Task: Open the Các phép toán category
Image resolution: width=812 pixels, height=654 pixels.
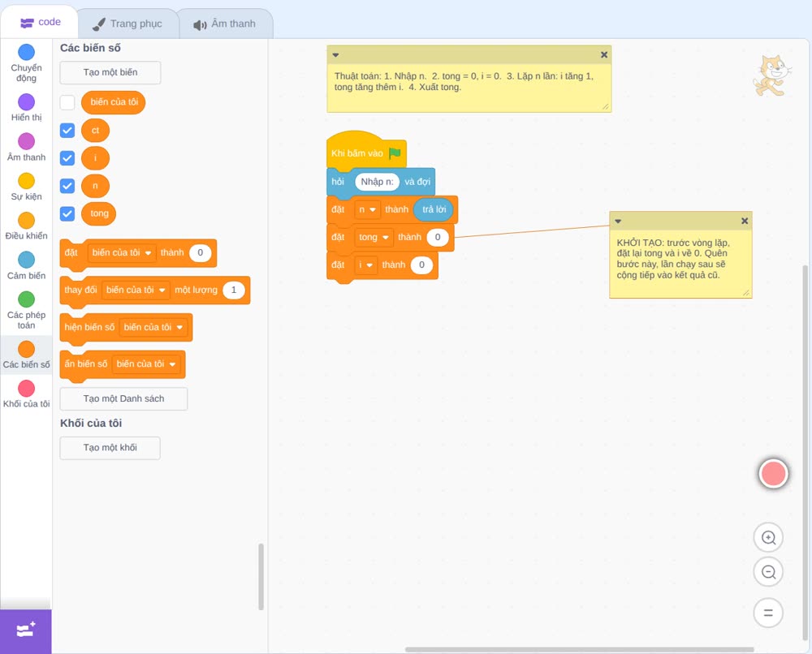Action: click(x=27, y=311)
